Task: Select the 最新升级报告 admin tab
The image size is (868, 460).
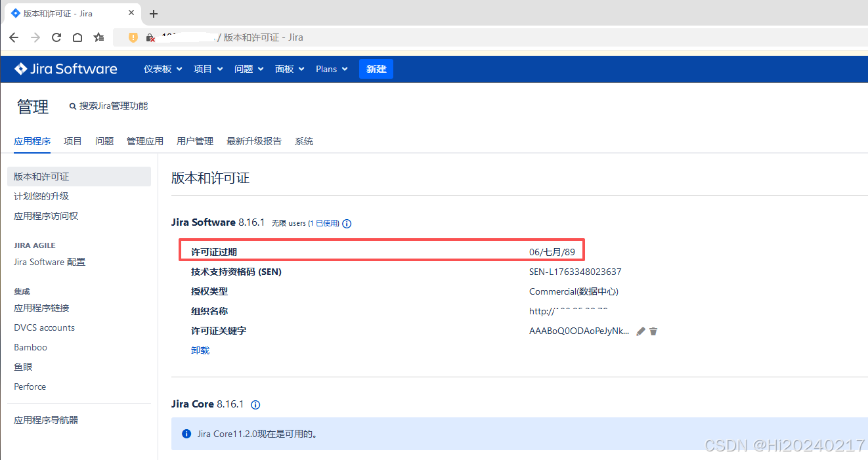Action: click(x=254, y=141)
